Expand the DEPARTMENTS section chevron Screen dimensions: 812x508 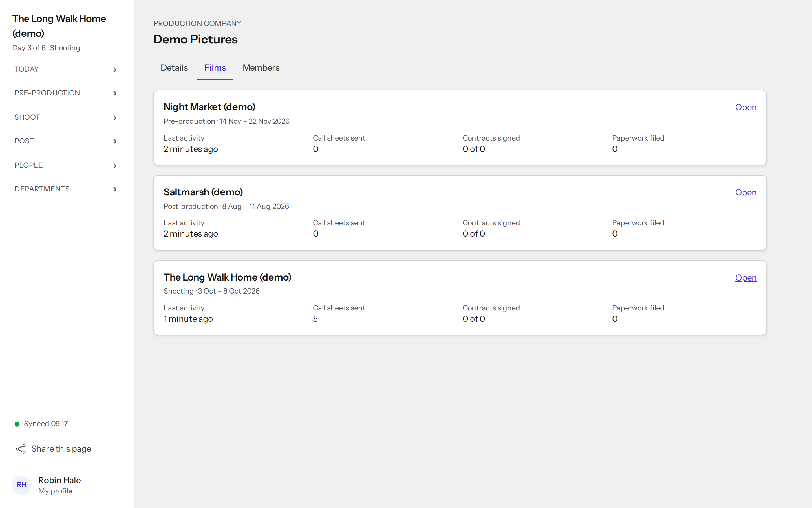click(115, 189)
